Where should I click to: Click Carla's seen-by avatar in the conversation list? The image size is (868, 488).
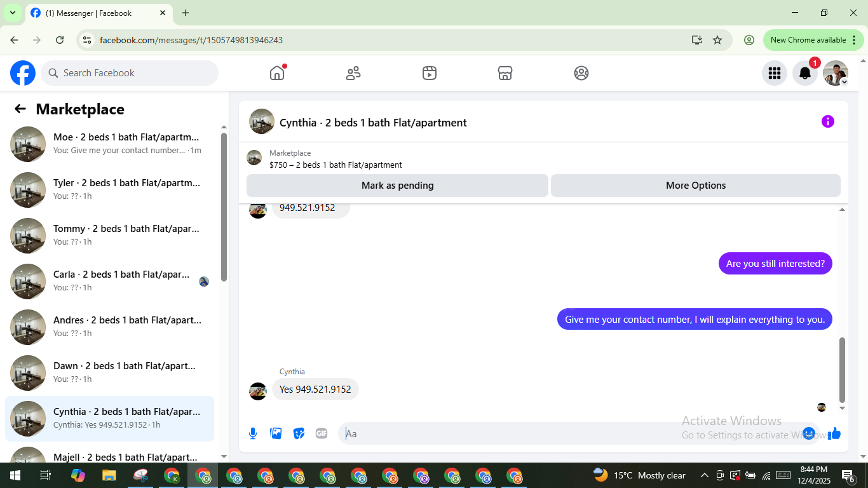[204, 281]
